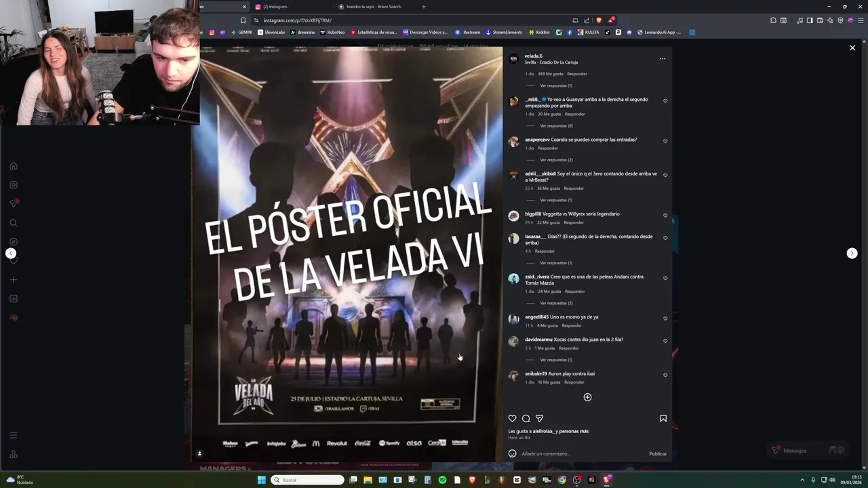
Task: Open Instagram Search magnifier in sidebar
Action: pyautogui.click(x=14, y=222)
